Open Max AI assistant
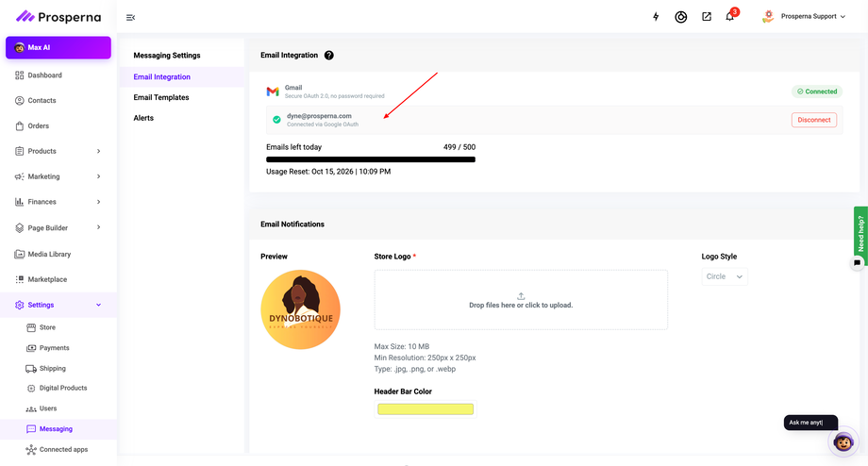The height and width of the screenshot is (466, 868). click(58, 47)
